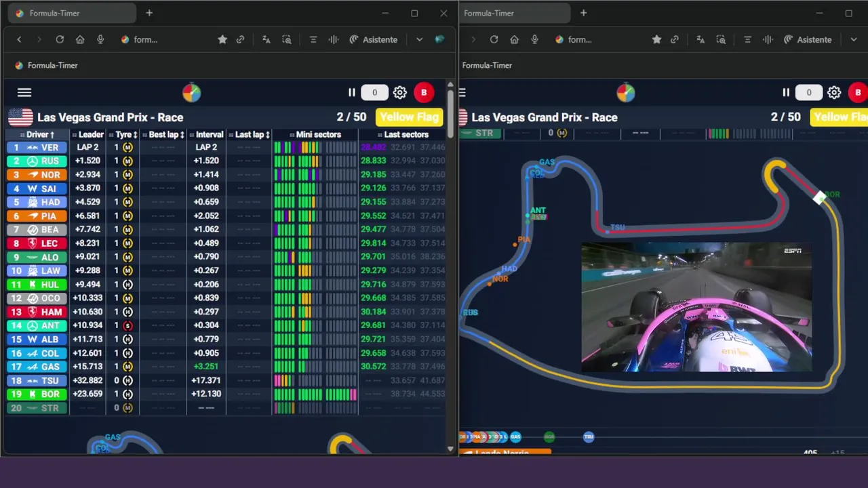The image size is (868, 488).
Task: Pause the timing feed in the left window
Action: tap(351, 93)
